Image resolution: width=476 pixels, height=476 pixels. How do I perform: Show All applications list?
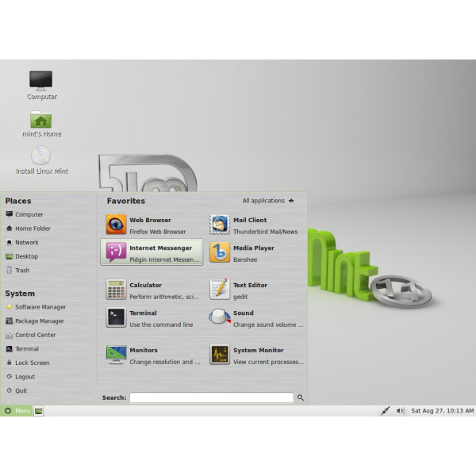(268, 201)
